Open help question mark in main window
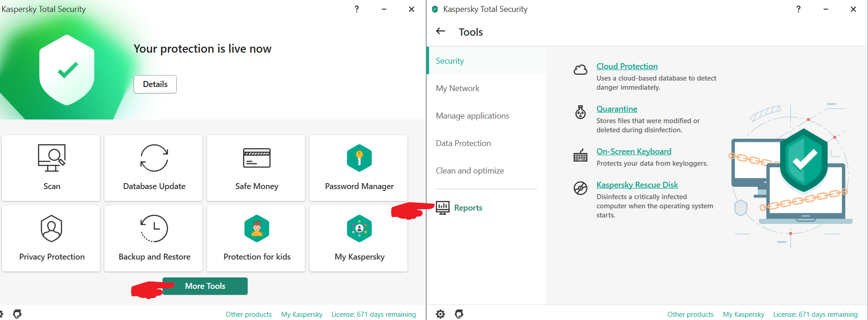Viewport: 868px width, 320px height. coord(357,9)
